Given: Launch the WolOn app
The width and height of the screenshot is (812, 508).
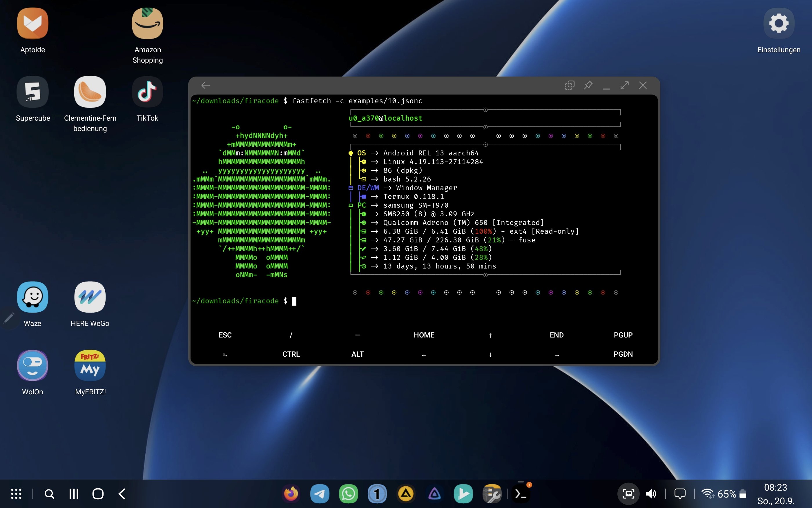Looking at the screenshot, I should point(32,366).
